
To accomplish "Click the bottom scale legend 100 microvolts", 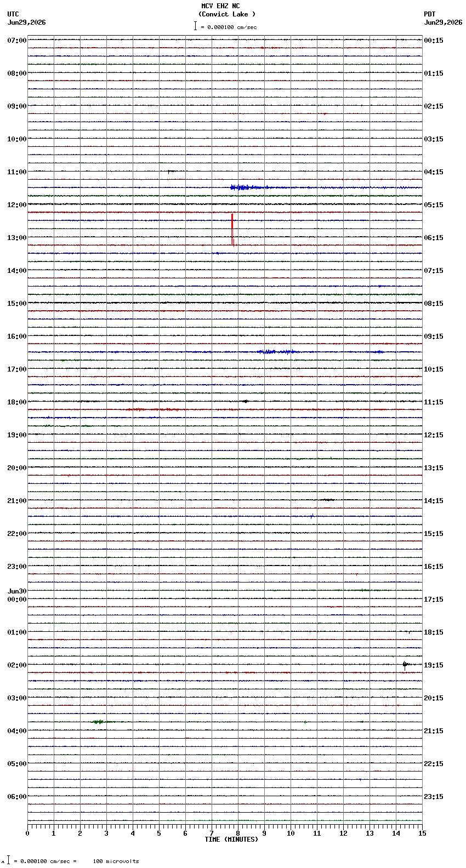I will click(116, 861).
